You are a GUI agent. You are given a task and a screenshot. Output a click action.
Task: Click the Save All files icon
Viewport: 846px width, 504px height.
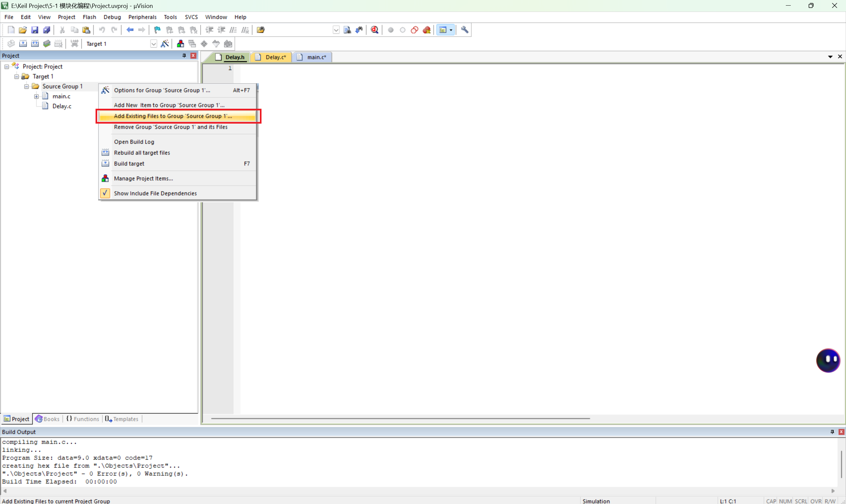(x=47, y=30)
